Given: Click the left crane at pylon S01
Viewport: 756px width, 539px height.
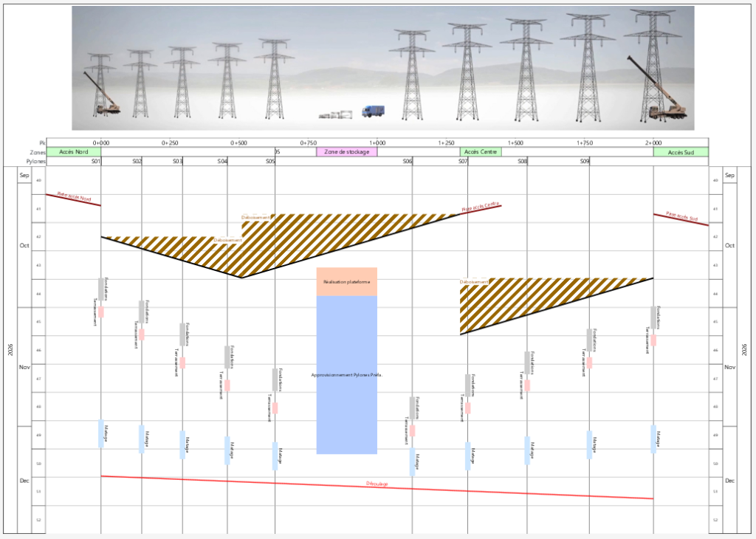Looking at the screenshot, I should (101, 94).
